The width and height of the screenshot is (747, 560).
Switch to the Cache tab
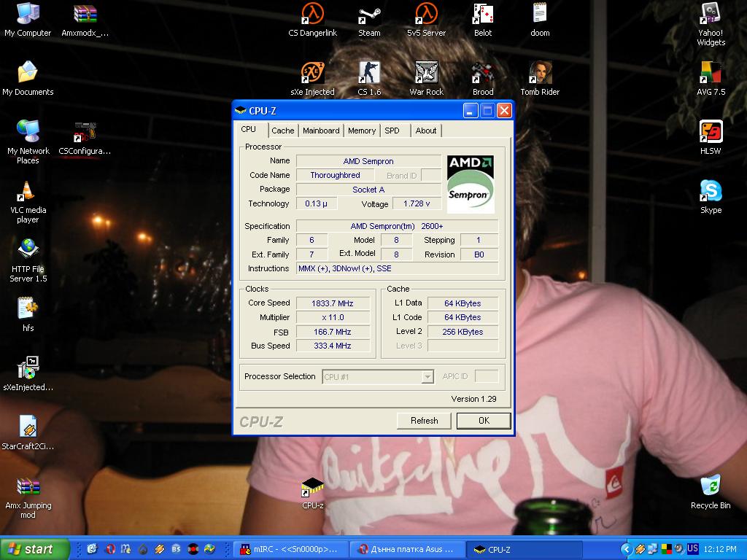(x=283, y=131)
